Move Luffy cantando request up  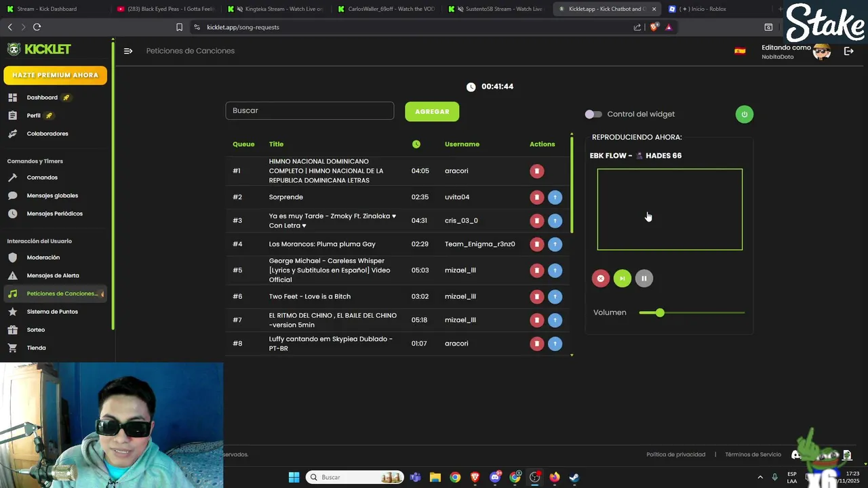point(555,344)
